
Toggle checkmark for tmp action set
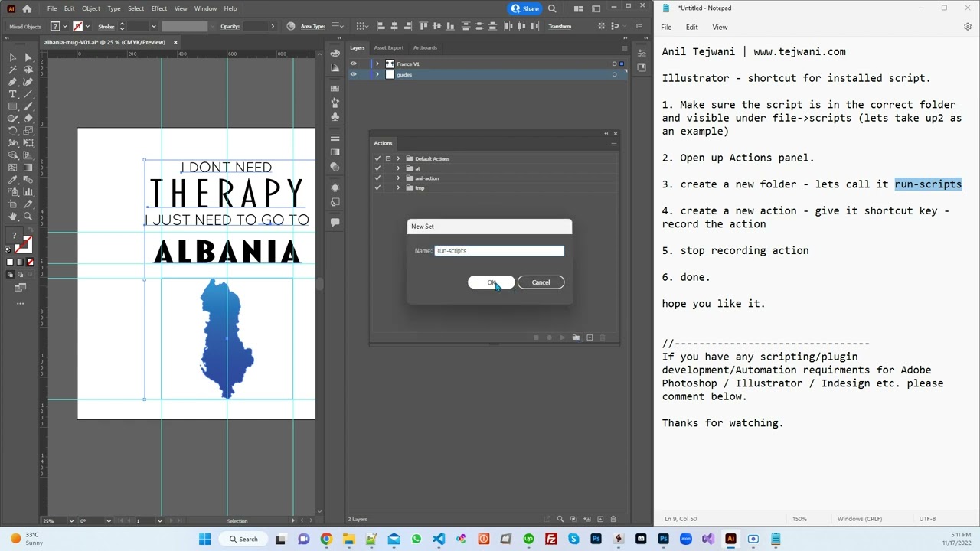377,188
